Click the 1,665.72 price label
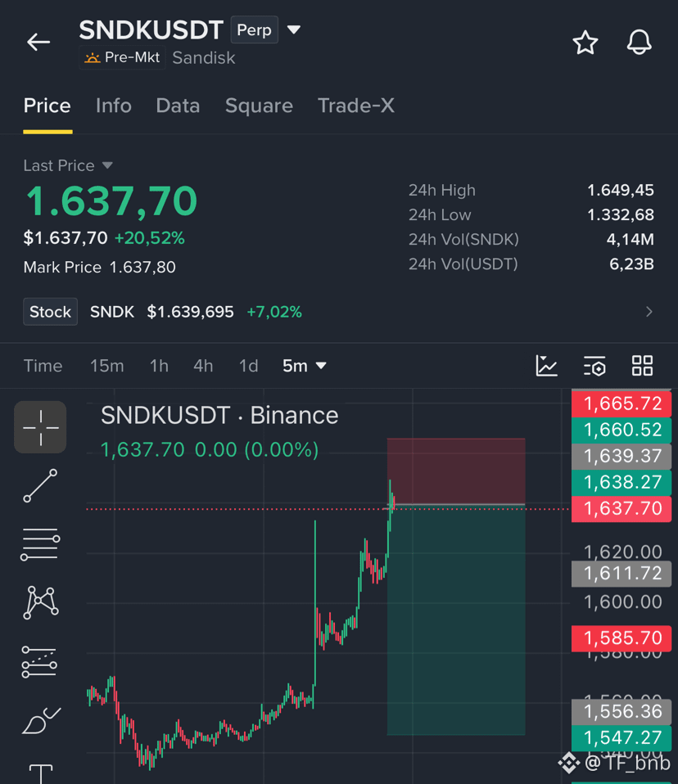The image size is (678, 784). [621, 403]
